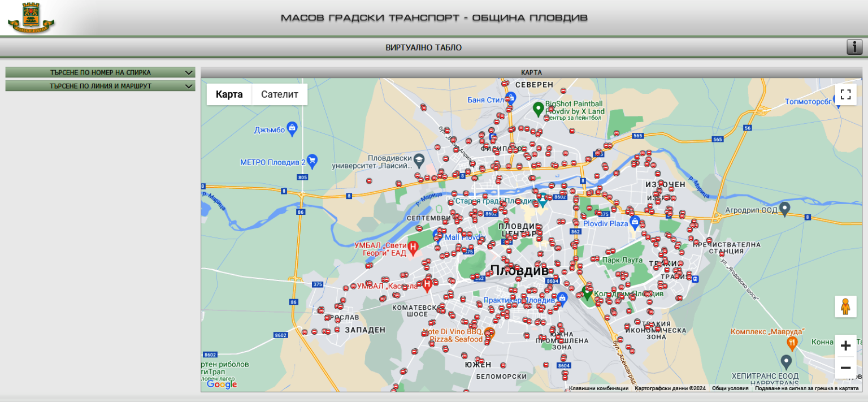Screen dimensions: 868x402
Task: Expand Търсене по номер на спирка panel
Action: [x=100, y=72]
